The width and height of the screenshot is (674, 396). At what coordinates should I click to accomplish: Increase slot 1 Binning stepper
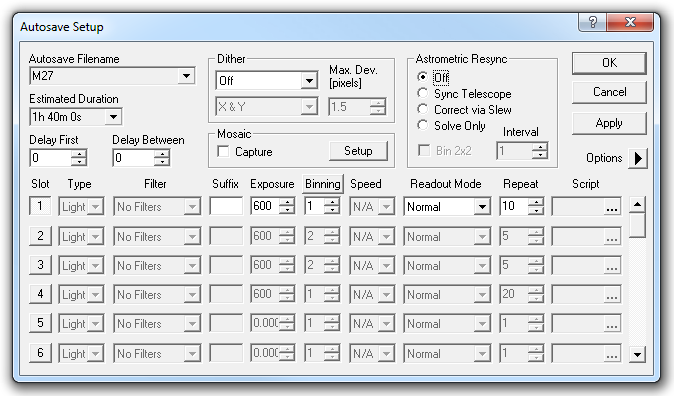click(x=331, y=202)
